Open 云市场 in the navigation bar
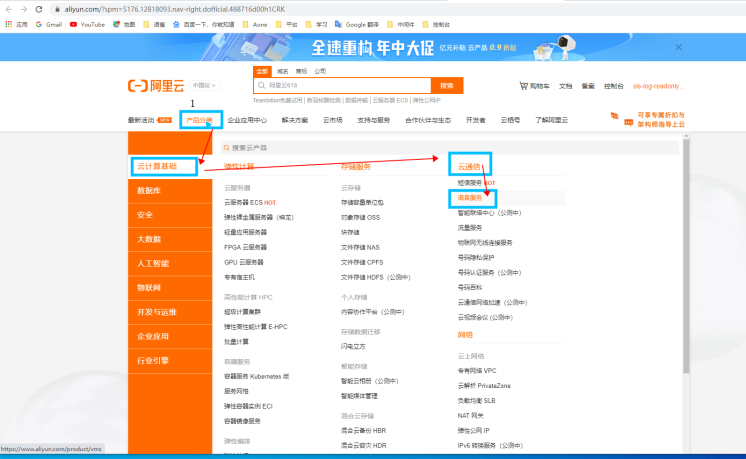 (x=333, y=120)
